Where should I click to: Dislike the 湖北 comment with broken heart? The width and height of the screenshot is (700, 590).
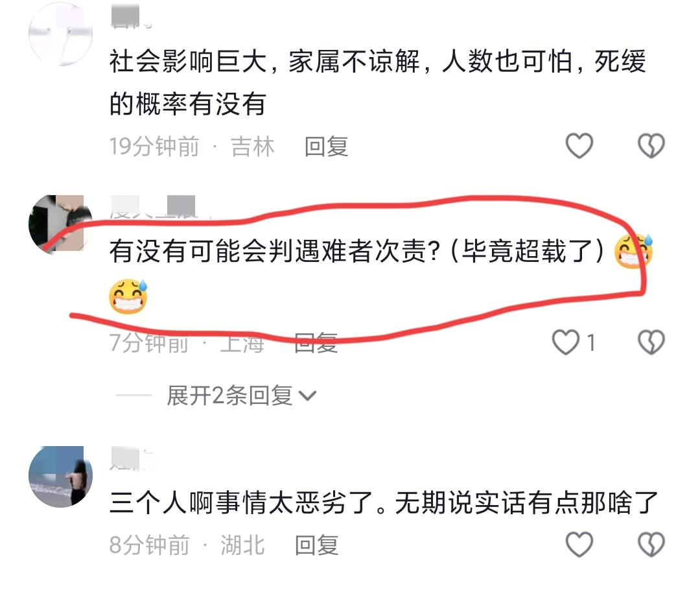click(x=651, y=545)
